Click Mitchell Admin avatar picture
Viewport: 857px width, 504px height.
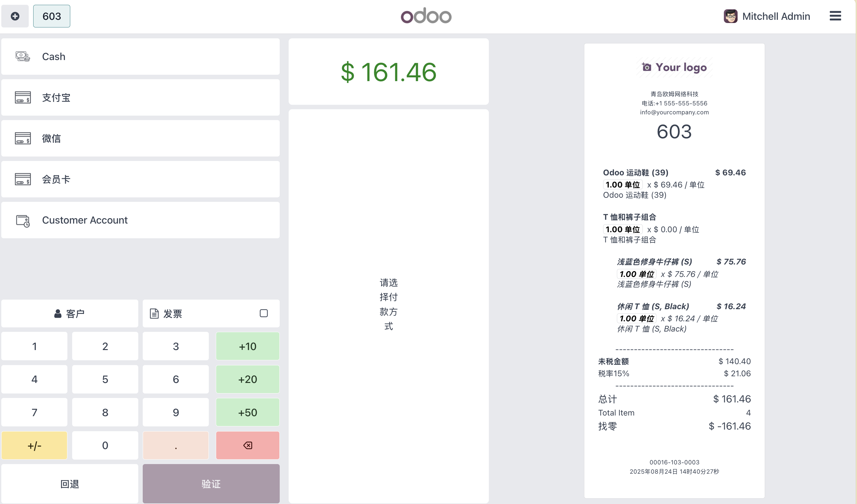click(x=730, y=16)
